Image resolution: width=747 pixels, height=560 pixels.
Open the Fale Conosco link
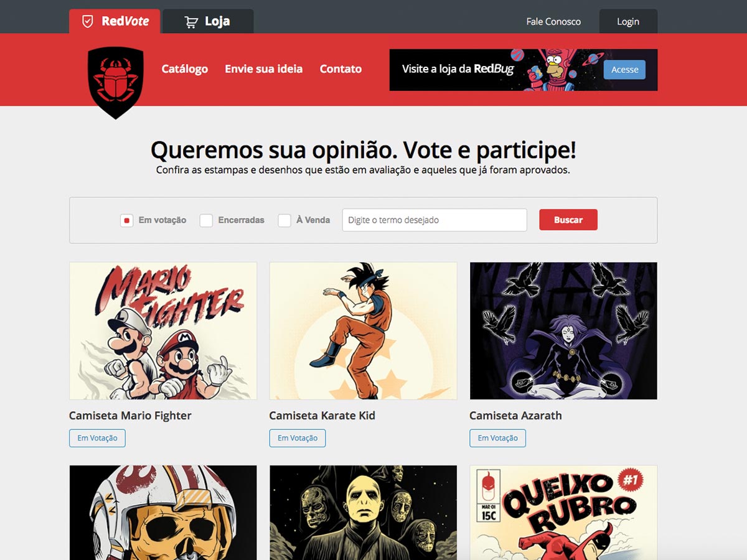(x=553, y=22)
